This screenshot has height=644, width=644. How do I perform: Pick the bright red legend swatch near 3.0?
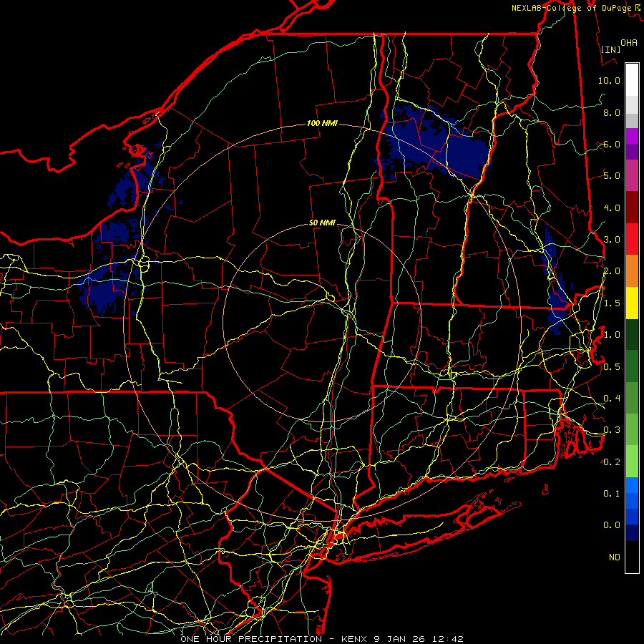pyautogui.click(x=632, y=239)
